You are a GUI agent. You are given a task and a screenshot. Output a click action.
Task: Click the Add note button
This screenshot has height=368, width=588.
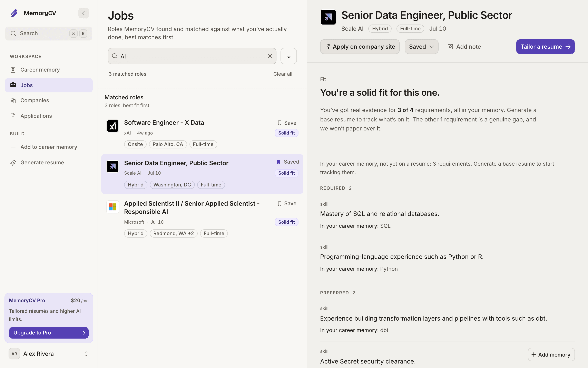pos(464,46)
